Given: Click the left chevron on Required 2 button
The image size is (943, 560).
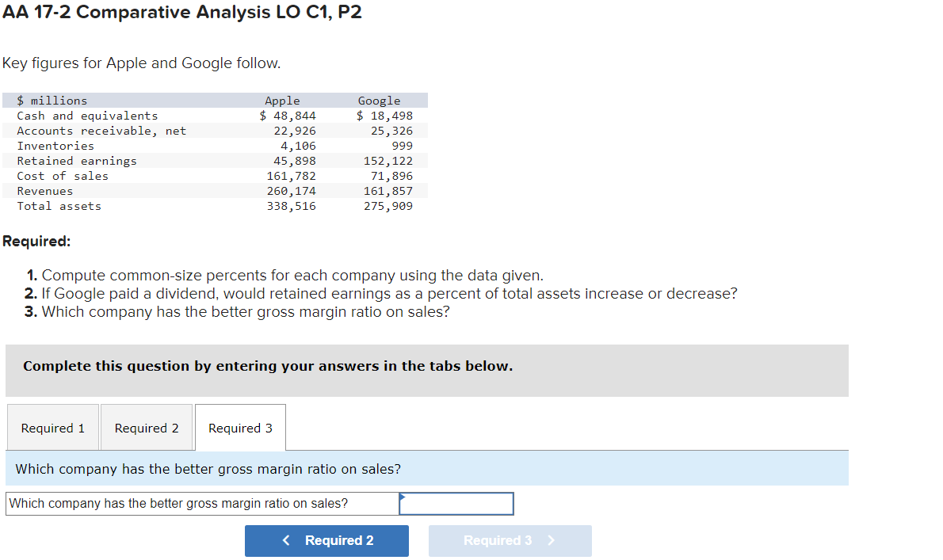Looking at the screenshot, I should [285, 540].
